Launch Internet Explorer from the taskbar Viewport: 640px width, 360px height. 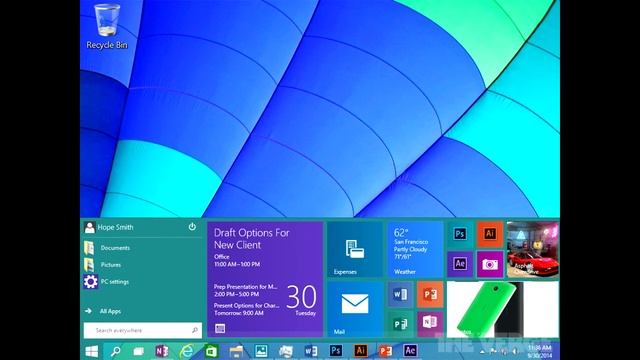(187, 351)
